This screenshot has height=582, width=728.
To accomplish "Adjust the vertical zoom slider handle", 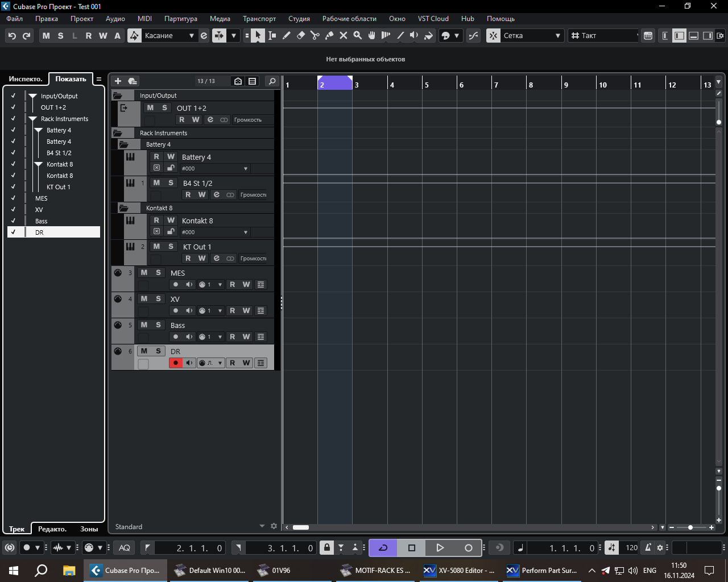I will pos(719,488).
